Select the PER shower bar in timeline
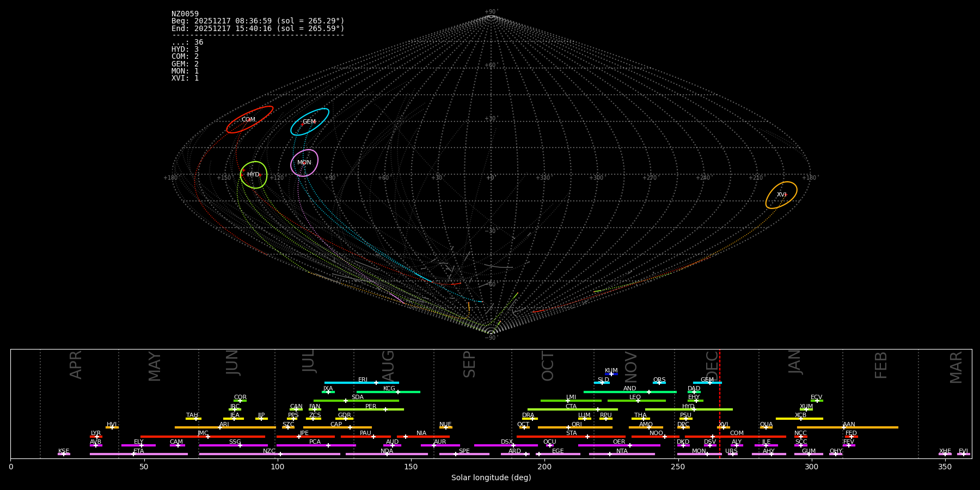 (x=371, y=409)
